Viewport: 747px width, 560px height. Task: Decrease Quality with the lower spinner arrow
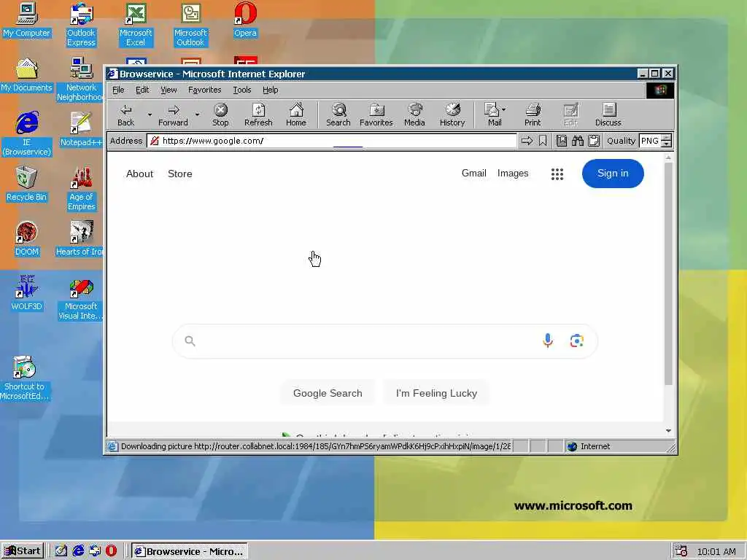click(667, 144)
